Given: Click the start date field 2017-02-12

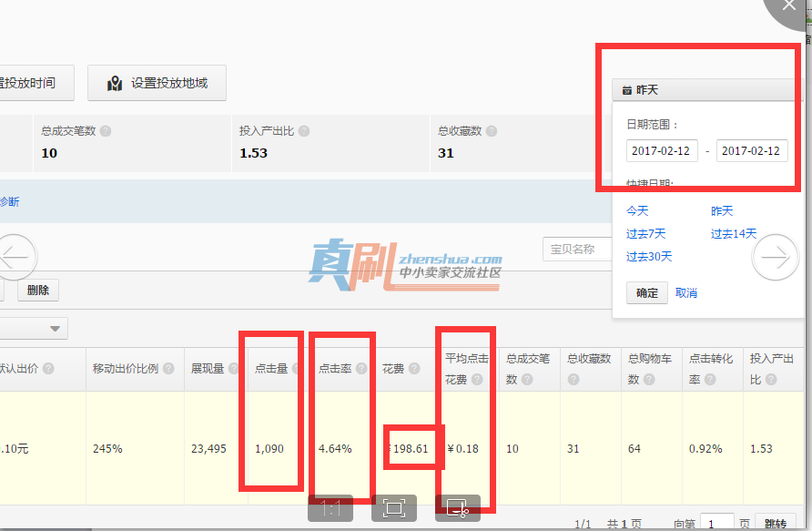Looking at the screenshot, I should click(x=662, y=151).
